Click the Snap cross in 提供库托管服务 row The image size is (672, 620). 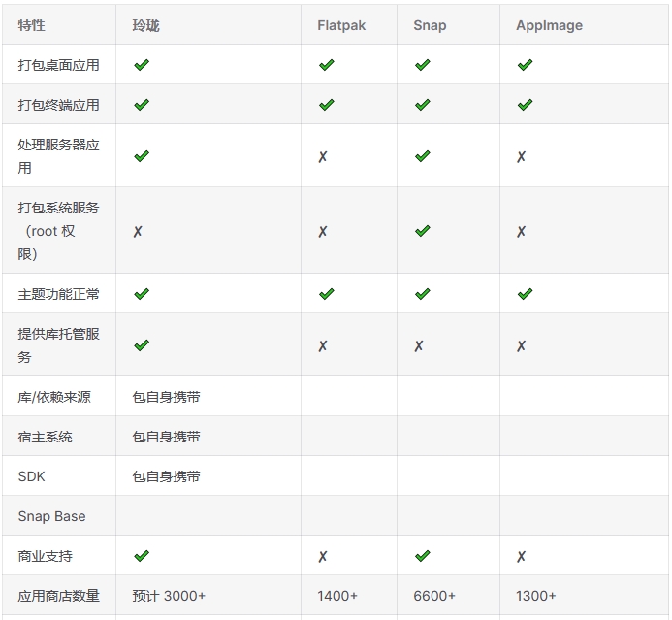click(x=419, y=345)
